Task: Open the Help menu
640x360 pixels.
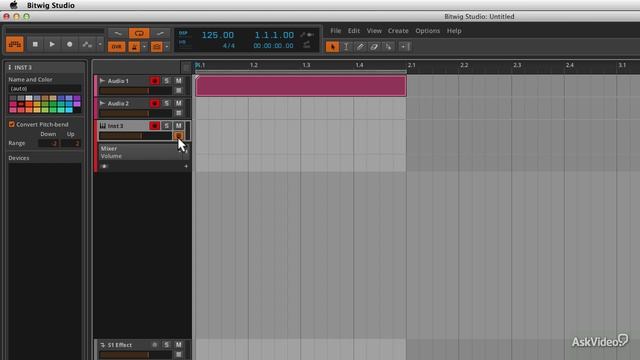Action: pyautogui.click(x=453, y=31)
